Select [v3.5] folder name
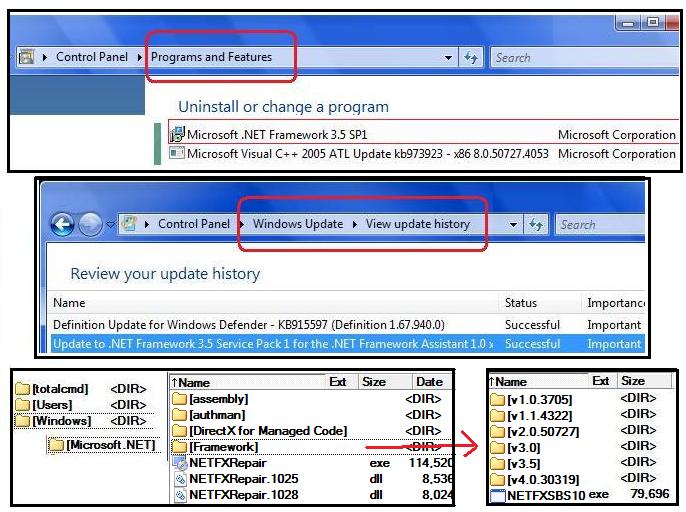This screenshot has width=686, height=512. pos(524,464)
